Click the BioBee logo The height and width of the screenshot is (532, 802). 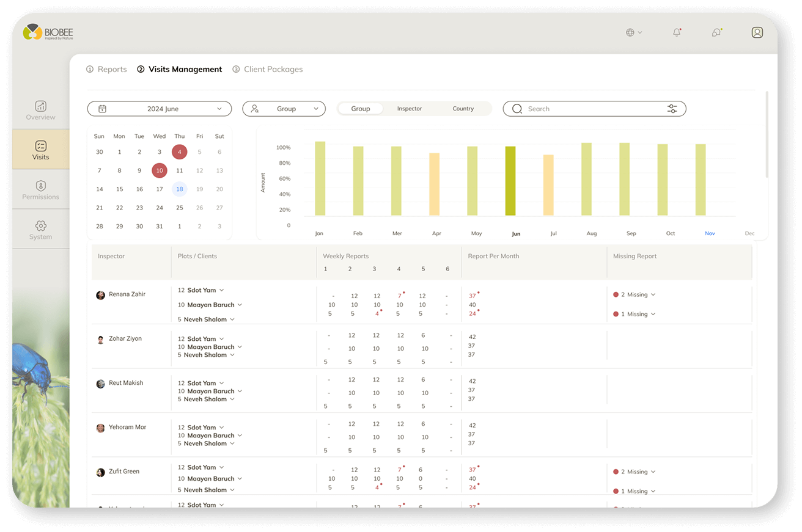48,32
